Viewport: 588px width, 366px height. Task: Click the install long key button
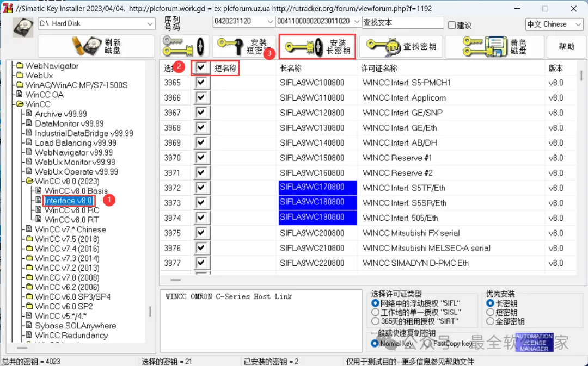coord(317,46)
